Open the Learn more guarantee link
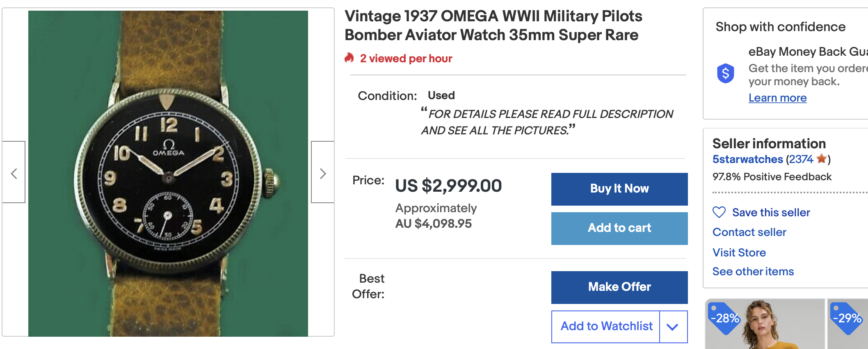Image resolution: width=868 pixels, height=349 pixels. tap(777, 98)
